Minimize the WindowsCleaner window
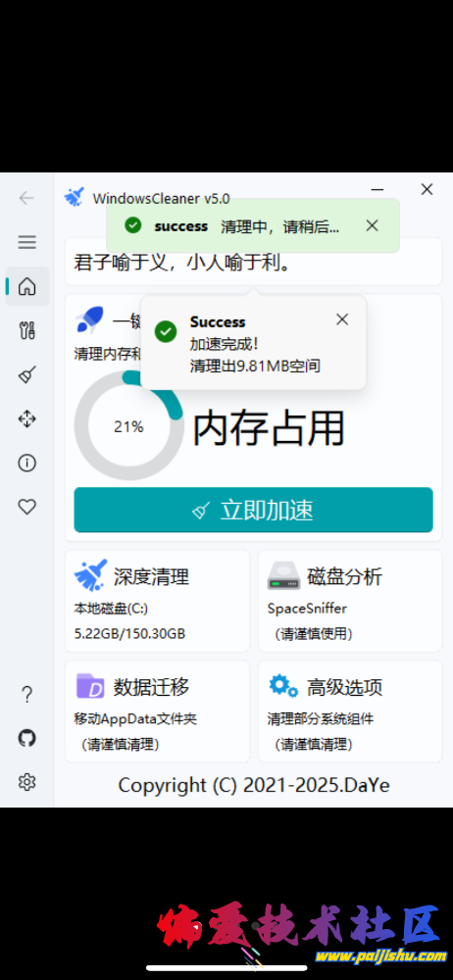Image resolution: width=453 pixels, height=980 pixels. [377, 189]
